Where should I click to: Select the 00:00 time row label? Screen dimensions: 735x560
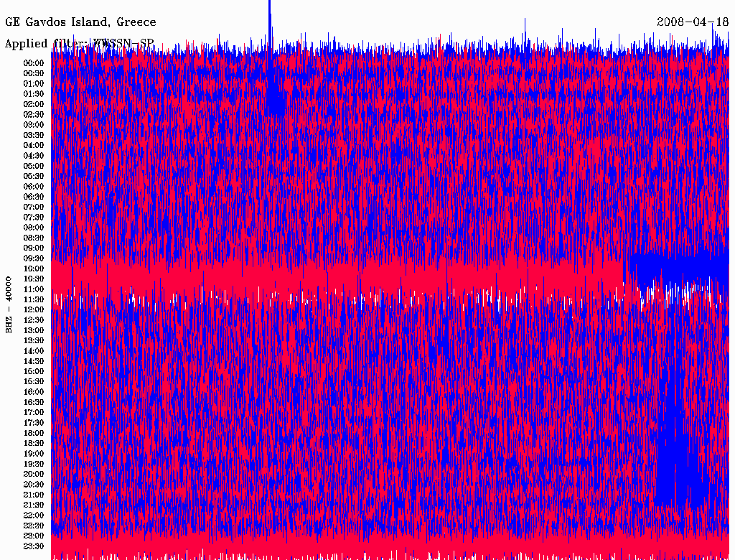(x=34, y=63)
